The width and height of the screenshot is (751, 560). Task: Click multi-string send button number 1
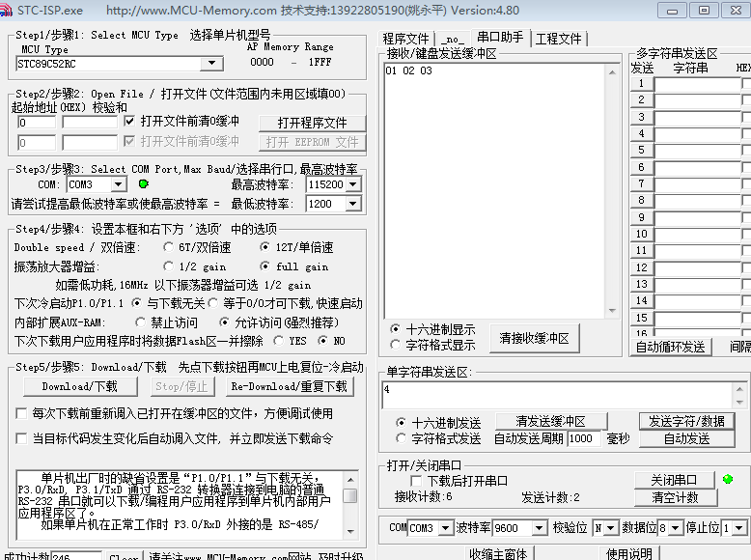point(641,83)
